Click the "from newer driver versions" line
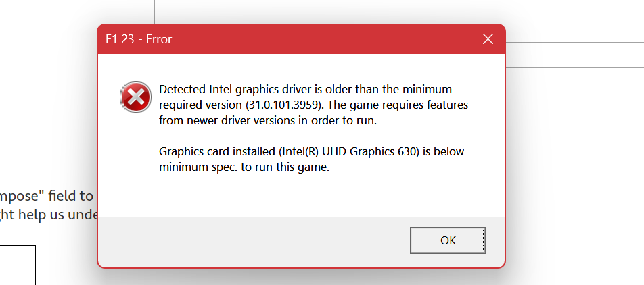Image resolution: width=644 pixels, height=285 pixels. (268, 121)
